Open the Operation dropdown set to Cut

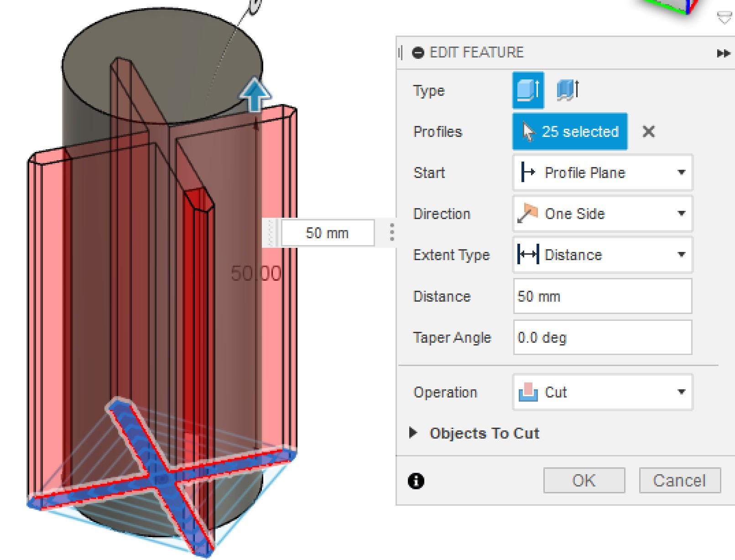coord(603,392)
